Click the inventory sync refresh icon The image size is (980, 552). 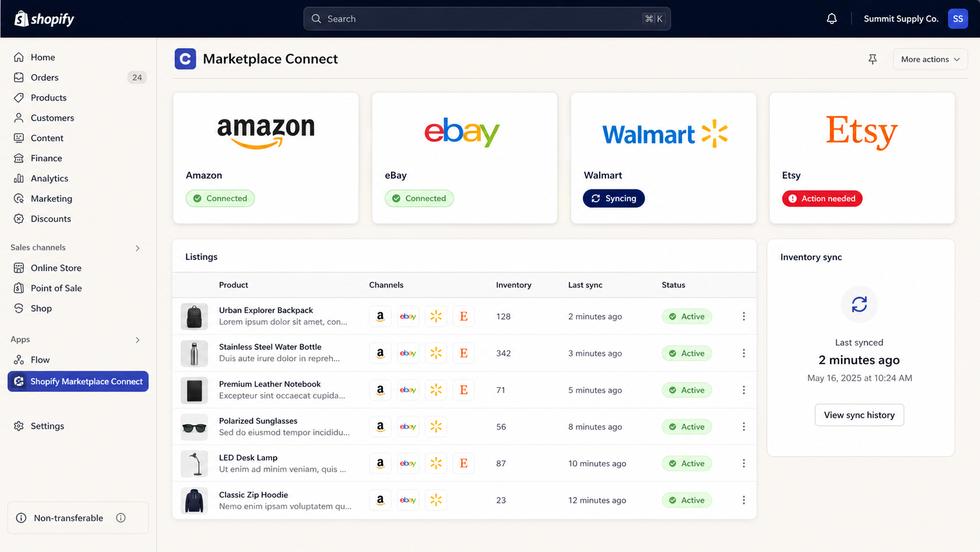[x=859, y=304]
